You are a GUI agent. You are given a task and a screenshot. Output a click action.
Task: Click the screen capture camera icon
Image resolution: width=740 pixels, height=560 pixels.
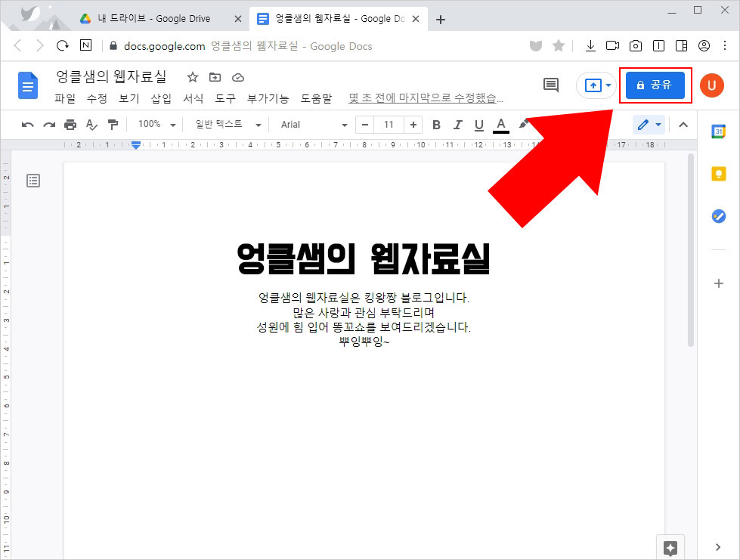[635, 46]
